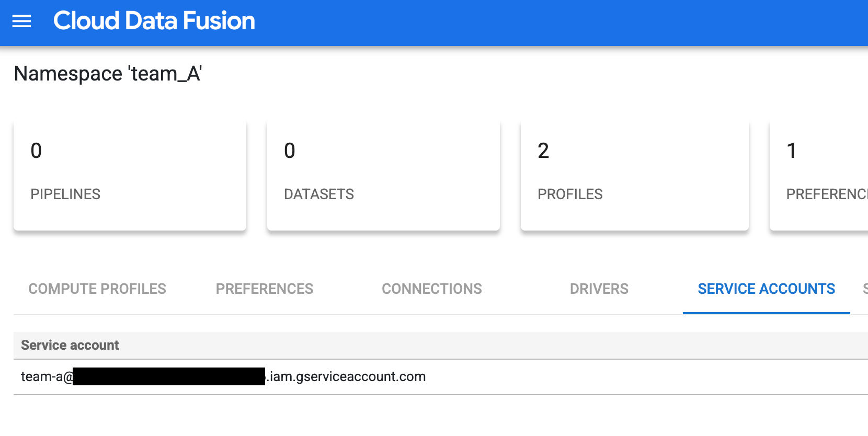Screen dimensions: 868x436
Task: Select the Drivers tab
Action: point(598,288)
